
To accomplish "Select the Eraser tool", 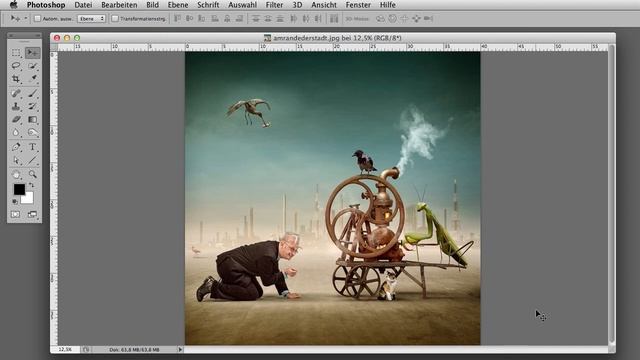I will [16, 120].
